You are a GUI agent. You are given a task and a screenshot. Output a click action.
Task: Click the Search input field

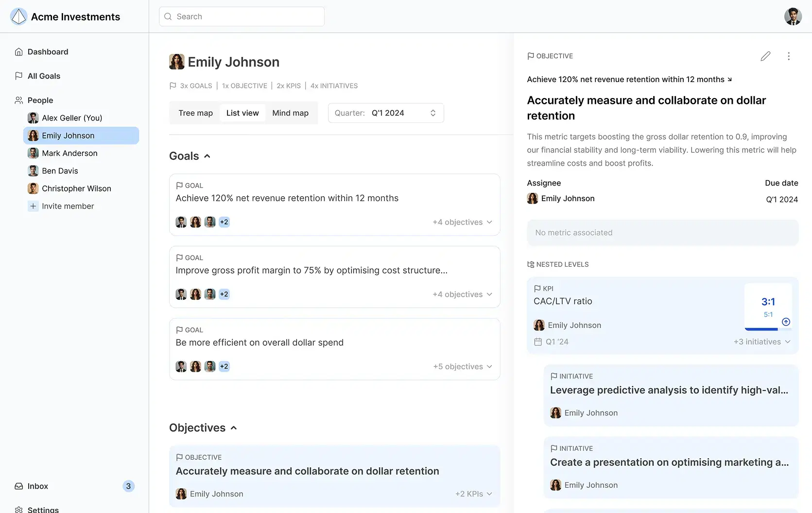242,17
